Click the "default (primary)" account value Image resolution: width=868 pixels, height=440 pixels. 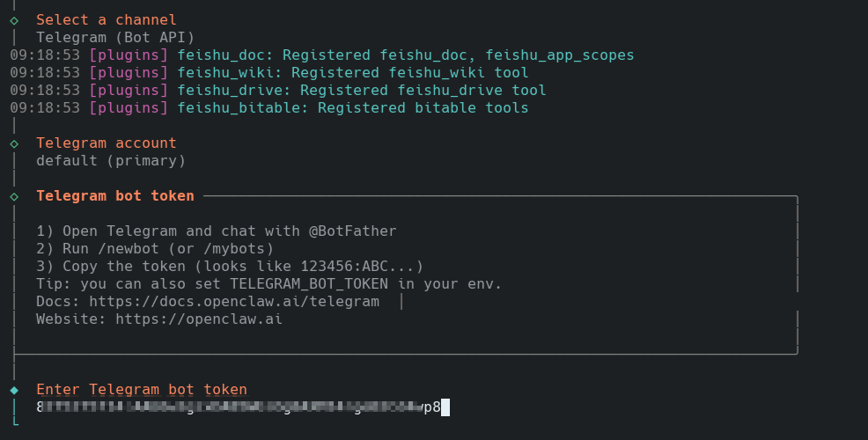tap(111, 160)
